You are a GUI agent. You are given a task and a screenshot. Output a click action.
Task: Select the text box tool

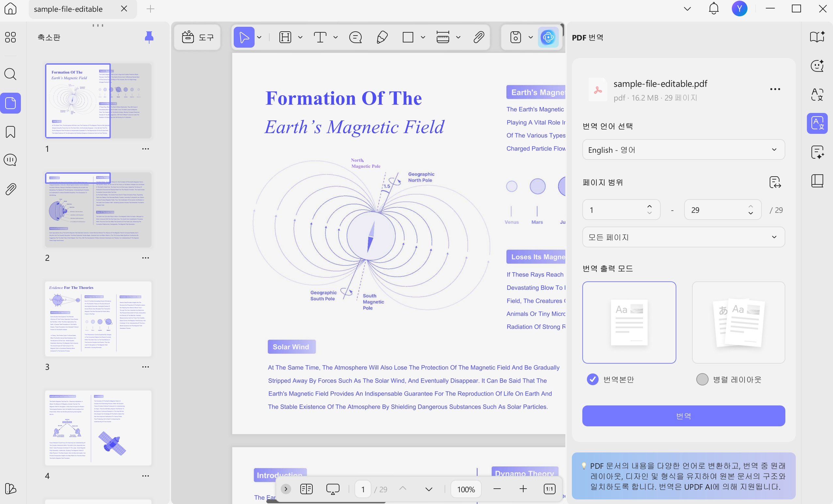pos(320,37)
